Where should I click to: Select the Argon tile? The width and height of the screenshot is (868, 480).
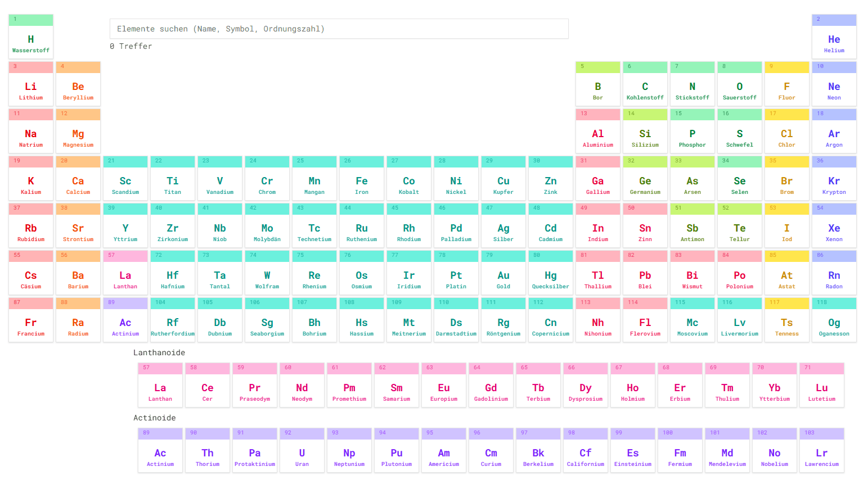834,131
